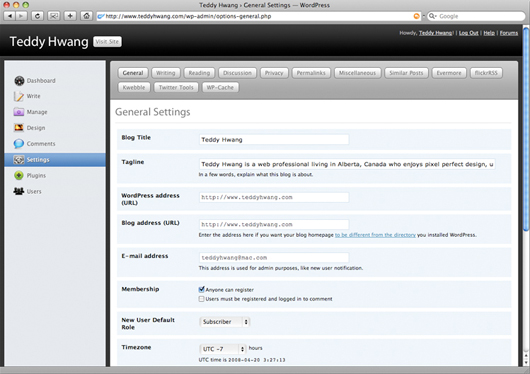Click the Google search field
This screenshot has width=530, height=374.
(477, 16)
